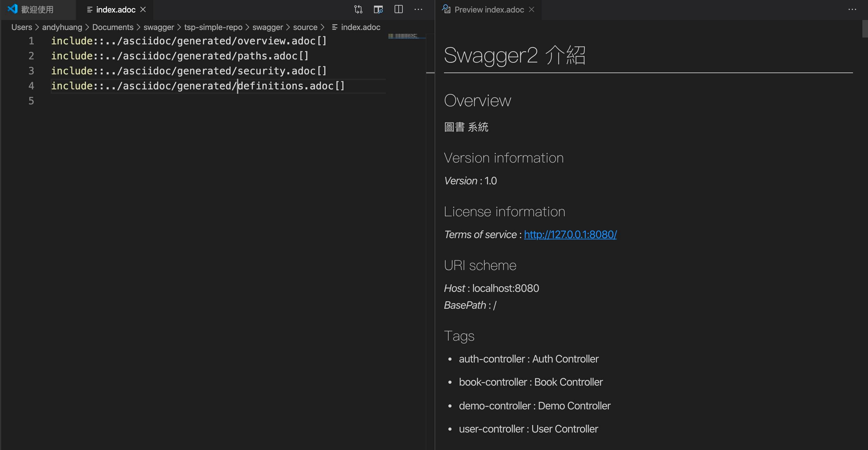Click source breadcrumb segment
Screen dimensions: 868x450
pos(305,27)
